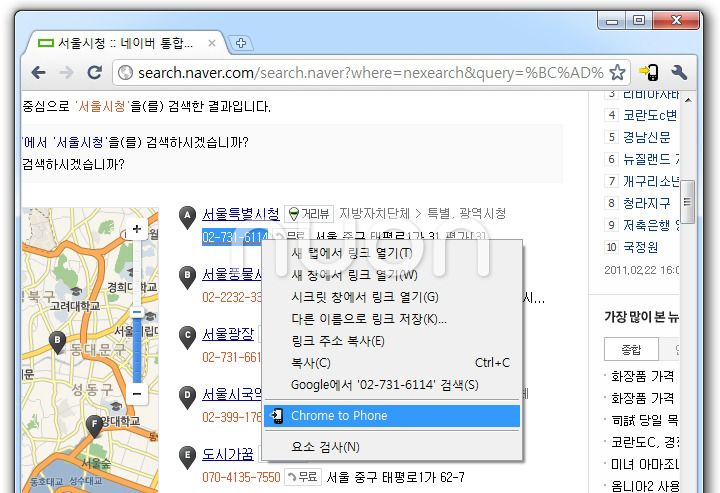Click 무료 call button by 070-4135-7550
Screen dimensions: 720x493
coord(303,477)
